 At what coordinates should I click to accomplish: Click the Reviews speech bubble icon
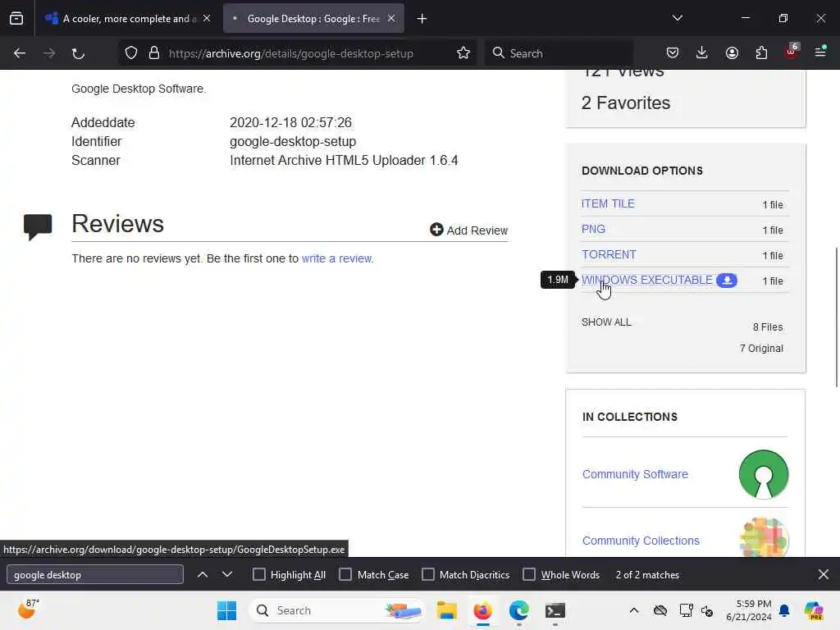[38, 226]
